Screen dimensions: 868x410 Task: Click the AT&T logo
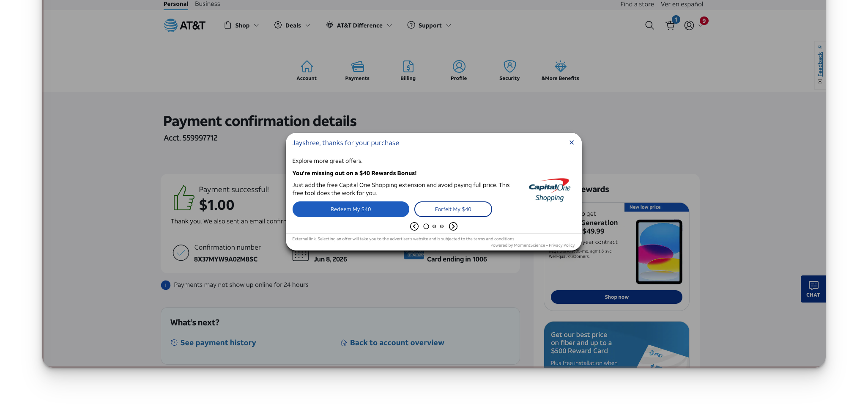tap(184, 25)
